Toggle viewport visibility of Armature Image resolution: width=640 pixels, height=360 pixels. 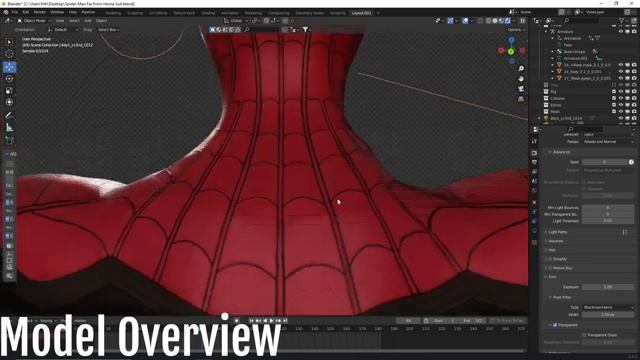621,31
